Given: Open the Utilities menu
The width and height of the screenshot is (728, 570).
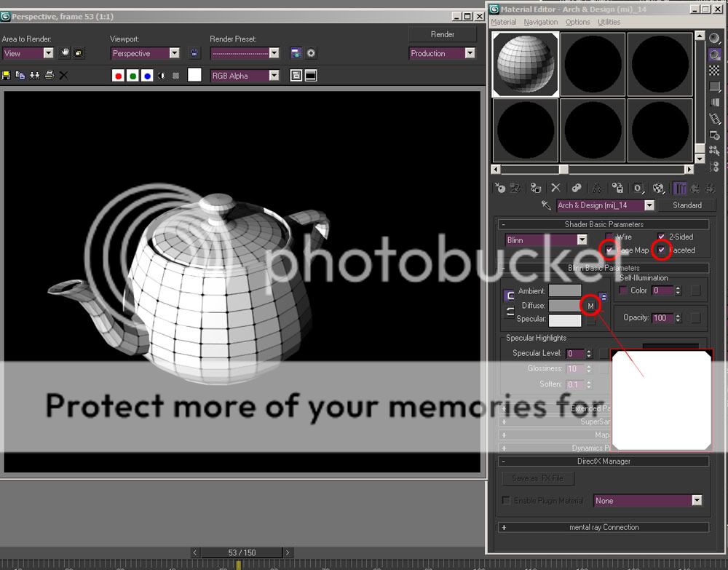Looking at the screenshot, I should (609, 23).
